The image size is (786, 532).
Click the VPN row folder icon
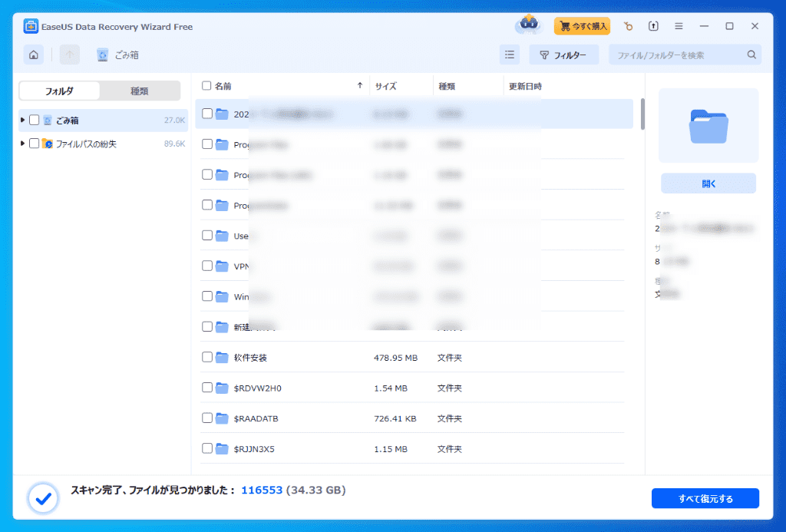(222, 266)
